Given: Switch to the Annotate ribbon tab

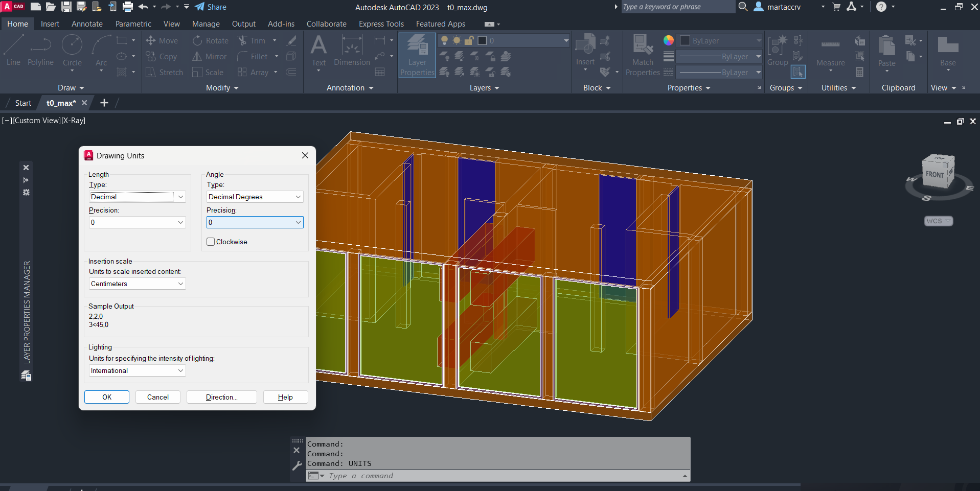Looking at the screenshot, I should [87, 24].
